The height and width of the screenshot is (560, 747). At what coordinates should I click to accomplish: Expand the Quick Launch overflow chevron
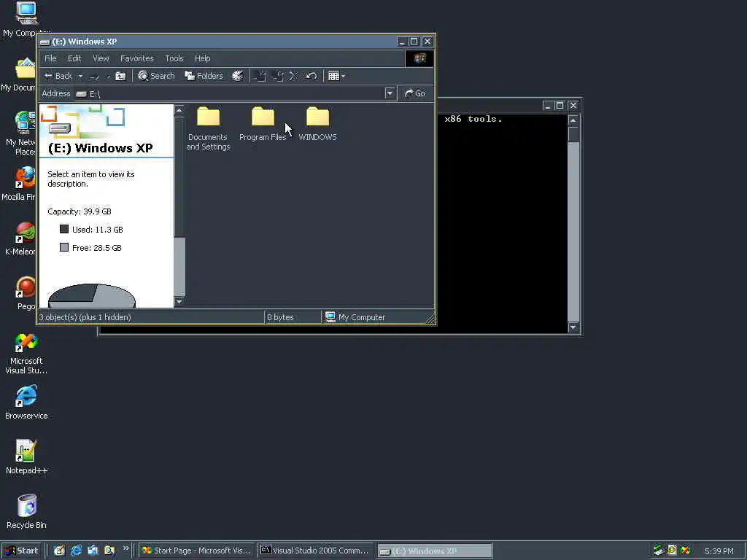(125, 548)
